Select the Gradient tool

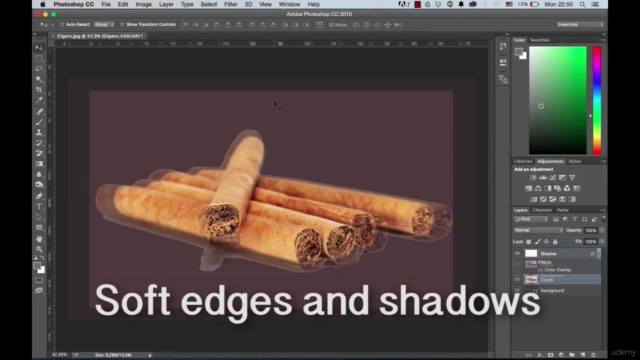(x=39, y=164)
